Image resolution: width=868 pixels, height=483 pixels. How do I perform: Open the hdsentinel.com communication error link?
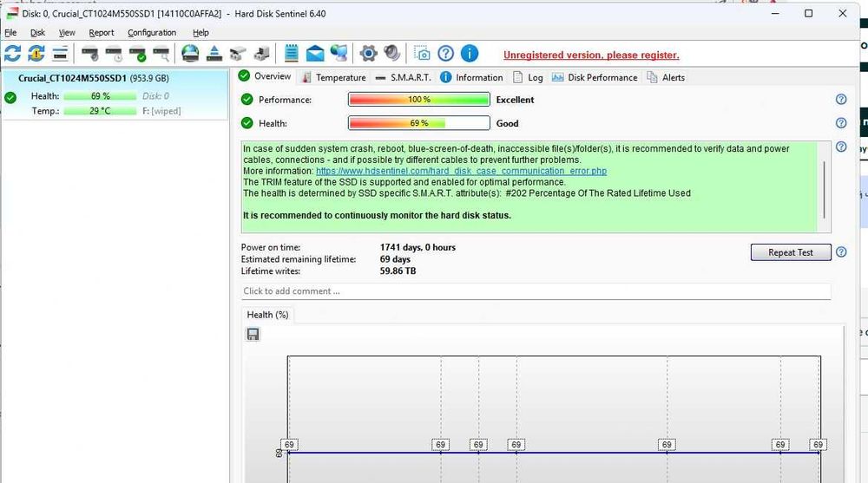click(461, 171)
